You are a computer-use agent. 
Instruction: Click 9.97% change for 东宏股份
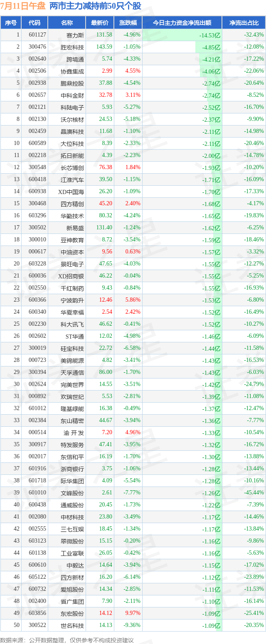[x=133, y=613]
